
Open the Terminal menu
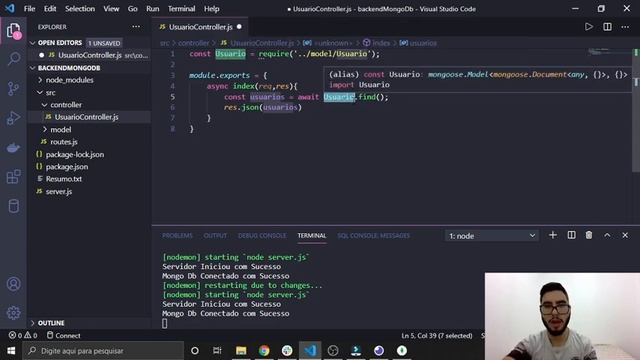[x=182, y=9]
